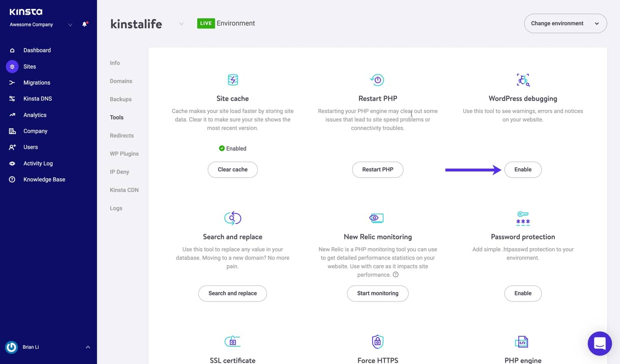Enable WordPress debugging
This screenshot has height=364, width=620.
(523, 170)
